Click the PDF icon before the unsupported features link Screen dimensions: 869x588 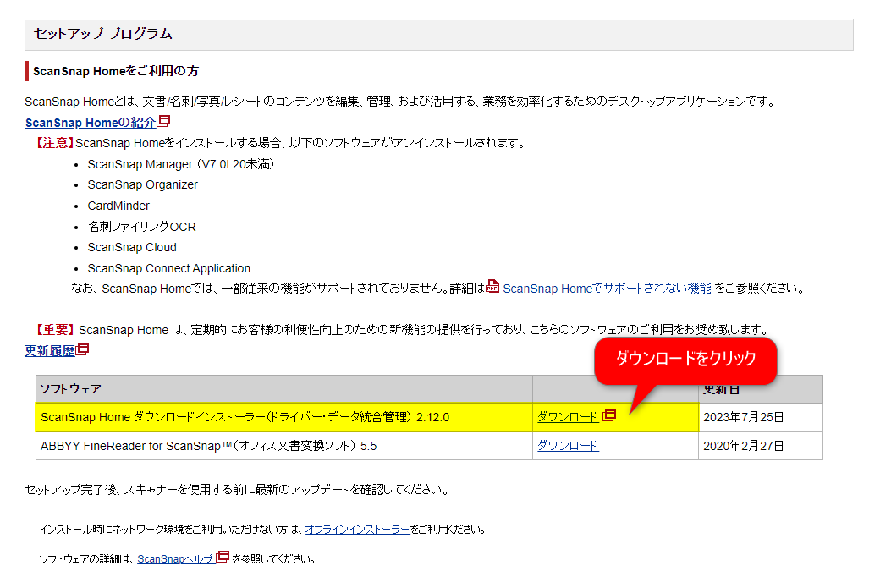tap(492, 287)
